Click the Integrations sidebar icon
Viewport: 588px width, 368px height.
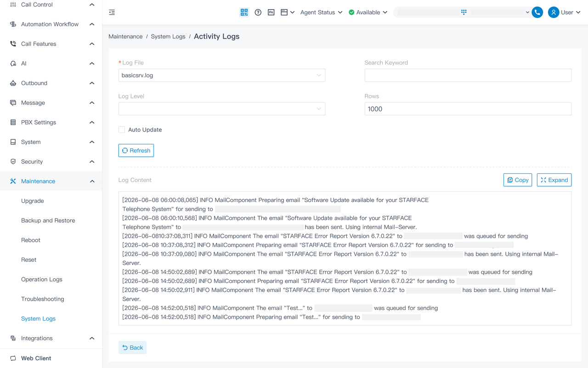click(x=13, y=338)
